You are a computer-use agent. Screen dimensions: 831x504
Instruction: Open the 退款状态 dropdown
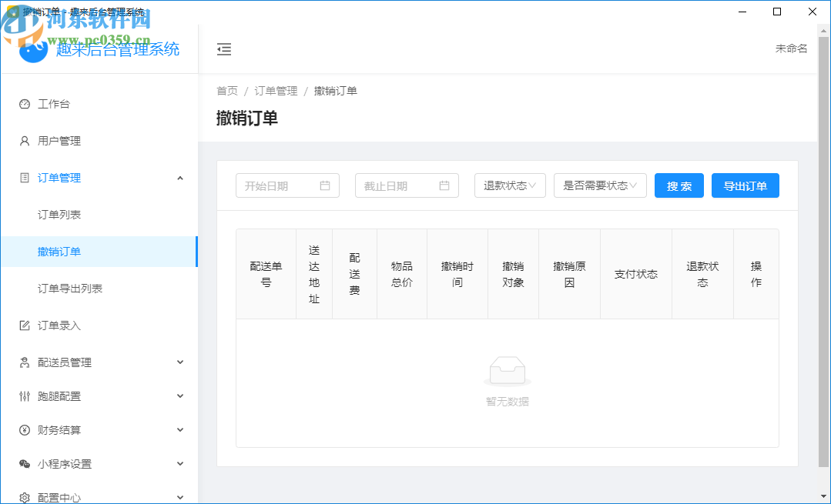[510, 185]
